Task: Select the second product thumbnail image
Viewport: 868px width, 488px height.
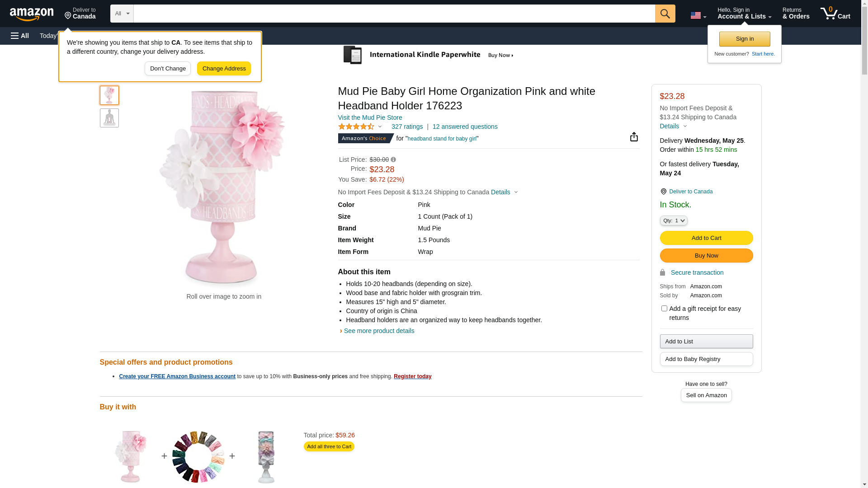Action: (109, 118)
